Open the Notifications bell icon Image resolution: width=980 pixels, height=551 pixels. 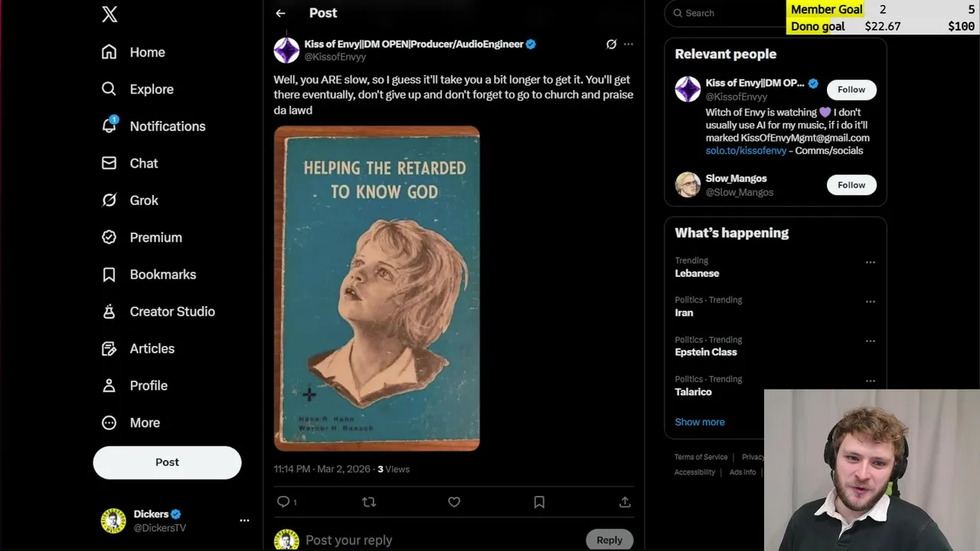(109, 126)
